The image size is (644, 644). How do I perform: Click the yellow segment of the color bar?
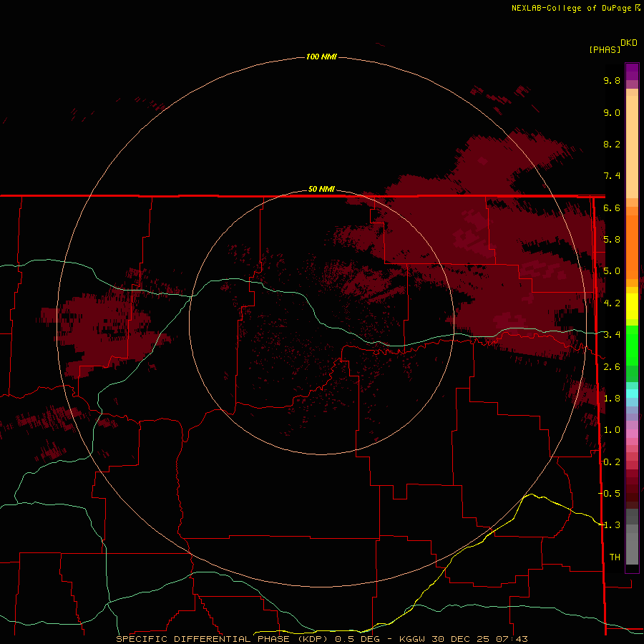click(632, 306)
